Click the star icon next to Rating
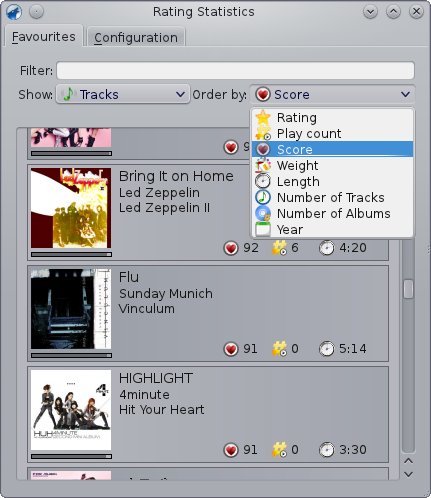The image size is (431, 498). (x=263, y=117)
